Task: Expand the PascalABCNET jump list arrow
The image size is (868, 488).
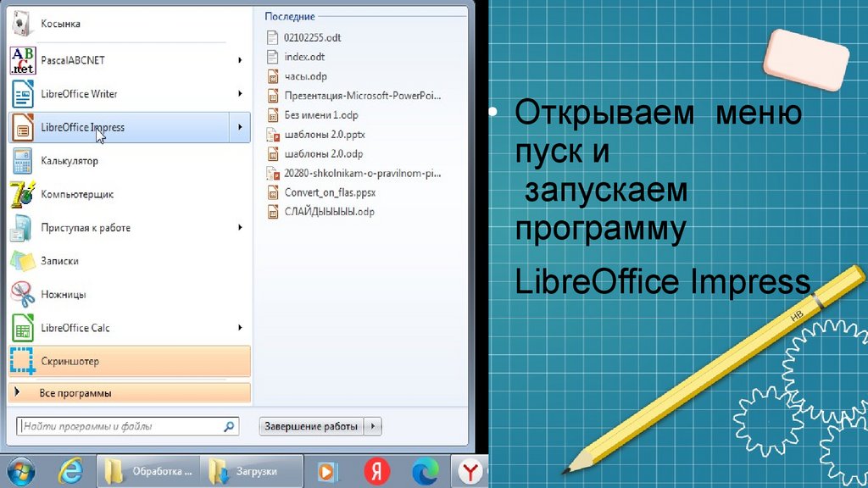Action: (x=240, y=60)
